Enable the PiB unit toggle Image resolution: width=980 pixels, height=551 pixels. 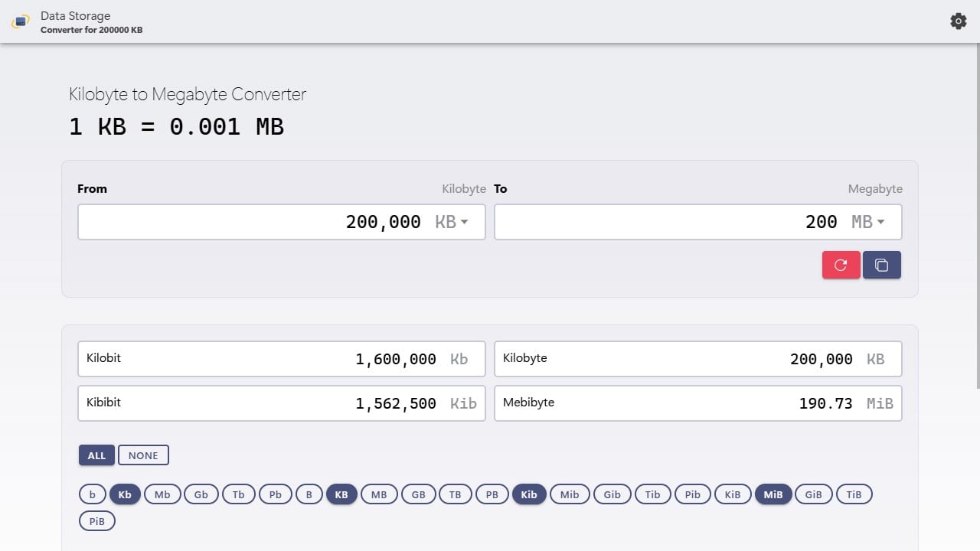[x=96, y=521]
